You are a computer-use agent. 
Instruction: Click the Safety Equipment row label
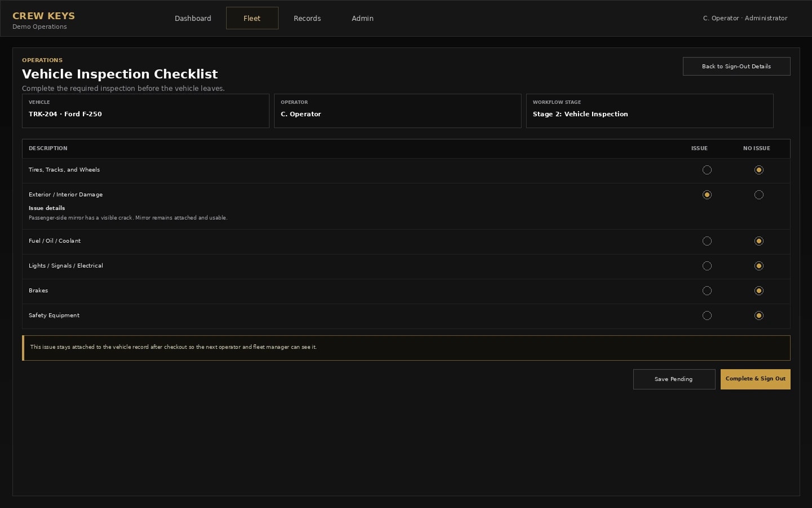pos(54,316)
